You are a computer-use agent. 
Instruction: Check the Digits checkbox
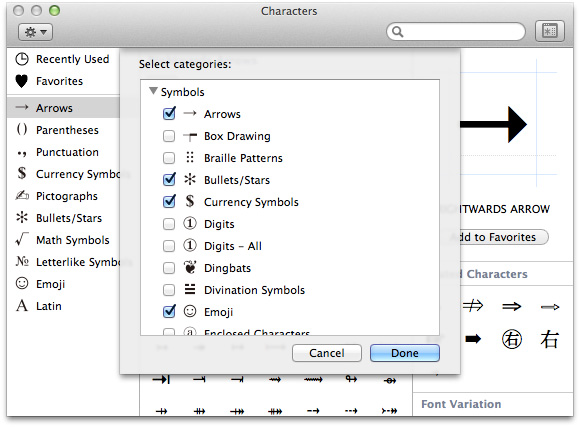coord(169,224)
